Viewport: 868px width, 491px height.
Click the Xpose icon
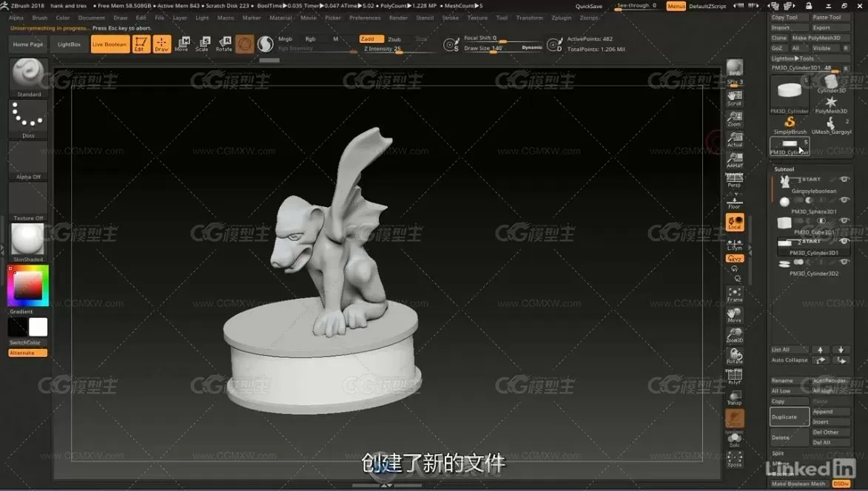735,459
